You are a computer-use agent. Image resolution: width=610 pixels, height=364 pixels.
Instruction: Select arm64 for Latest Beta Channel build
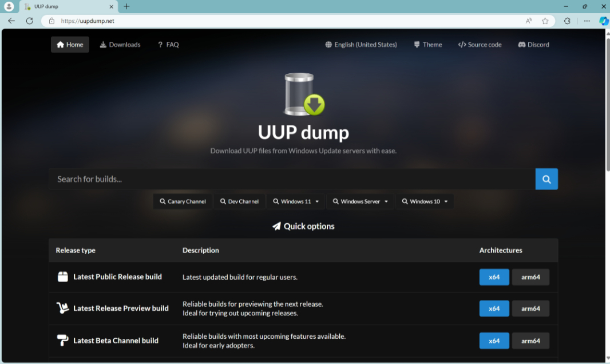click(530, 341)
